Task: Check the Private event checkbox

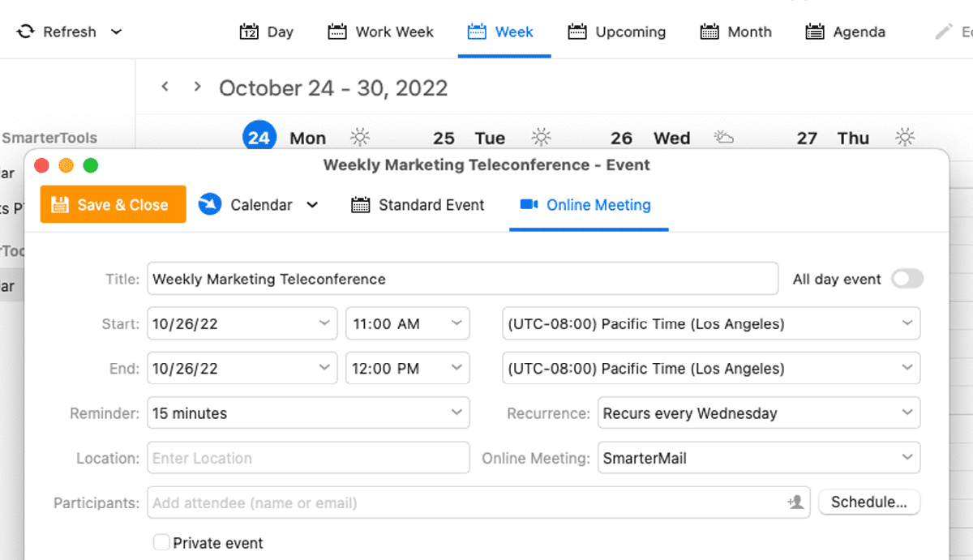Action: click(x=161, y=542)
